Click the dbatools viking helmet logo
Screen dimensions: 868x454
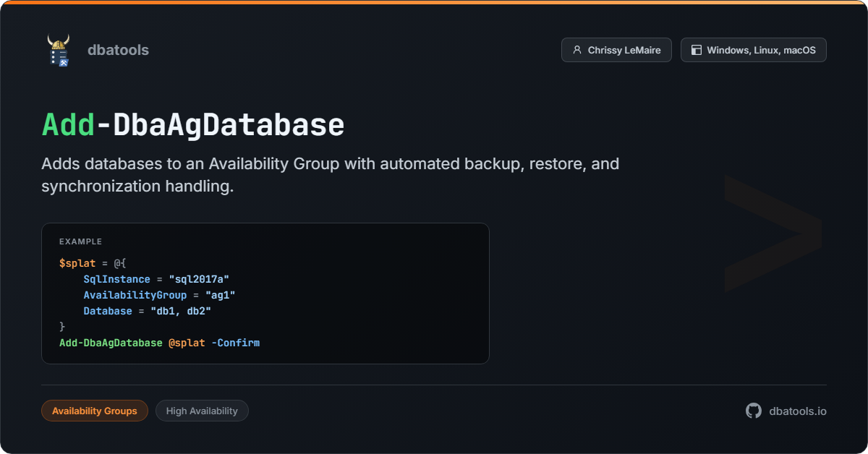tap(59, 50)
